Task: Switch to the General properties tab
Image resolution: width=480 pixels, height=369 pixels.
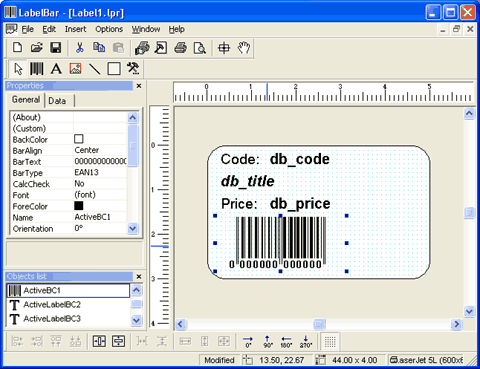Action: 26,100
